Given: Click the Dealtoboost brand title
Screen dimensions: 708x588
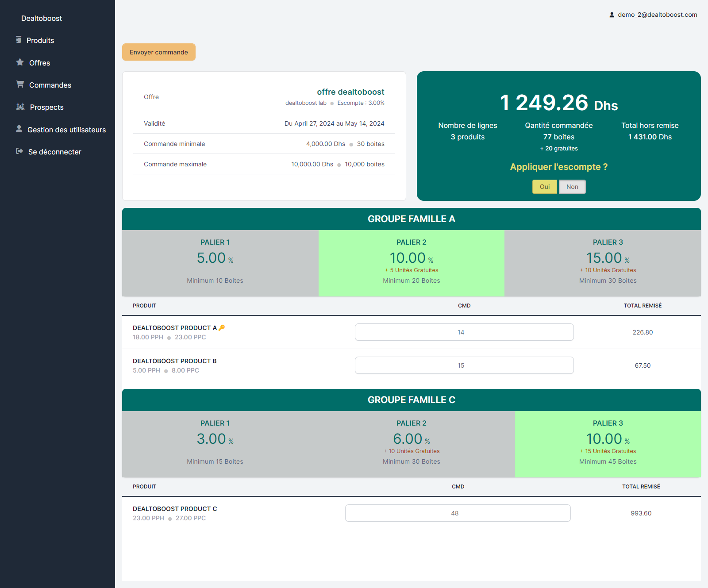Looking at the screenshot, I should 42,18.
